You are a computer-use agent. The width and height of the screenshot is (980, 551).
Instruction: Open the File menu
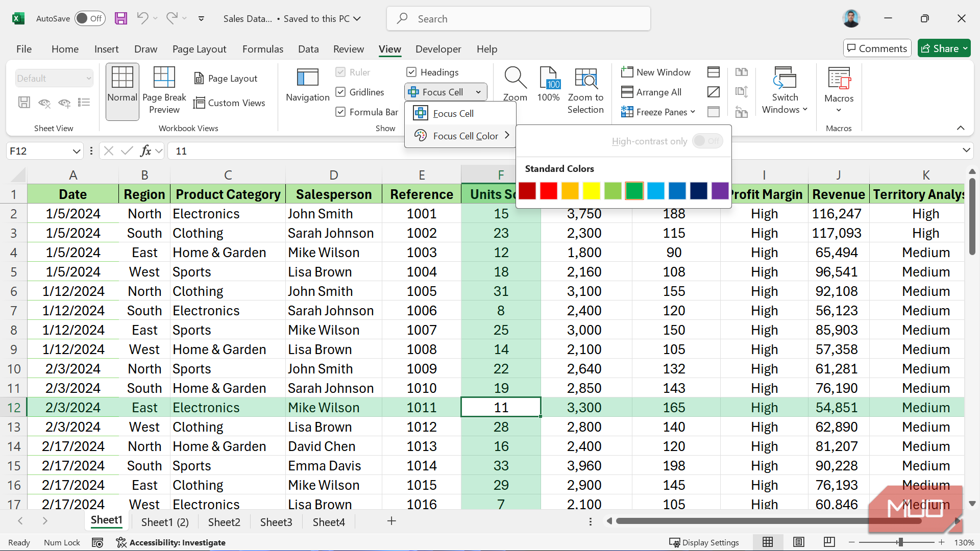(x=24, y=49)
